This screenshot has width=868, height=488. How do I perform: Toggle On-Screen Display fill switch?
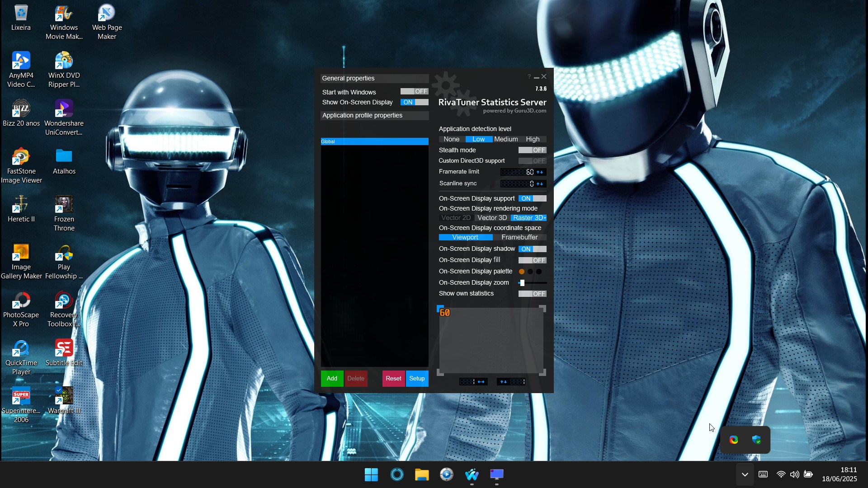point(532,260)
